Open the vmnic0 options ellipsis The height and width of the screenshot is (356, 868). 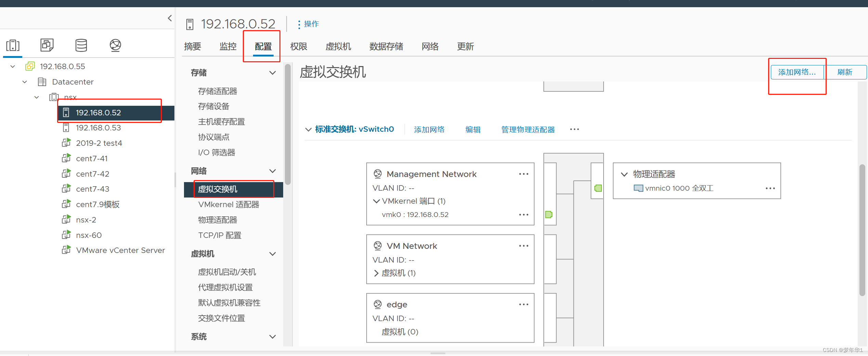click(770, 188)
